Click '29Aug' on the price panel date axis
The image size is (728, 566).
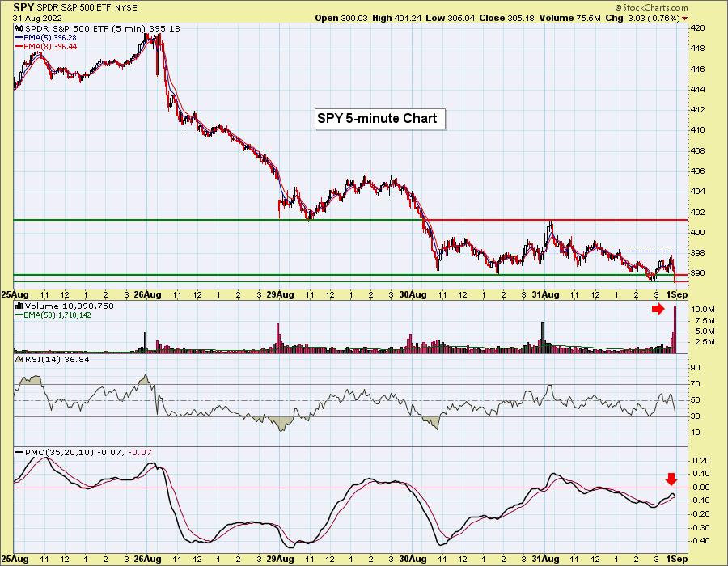(281, 294)
